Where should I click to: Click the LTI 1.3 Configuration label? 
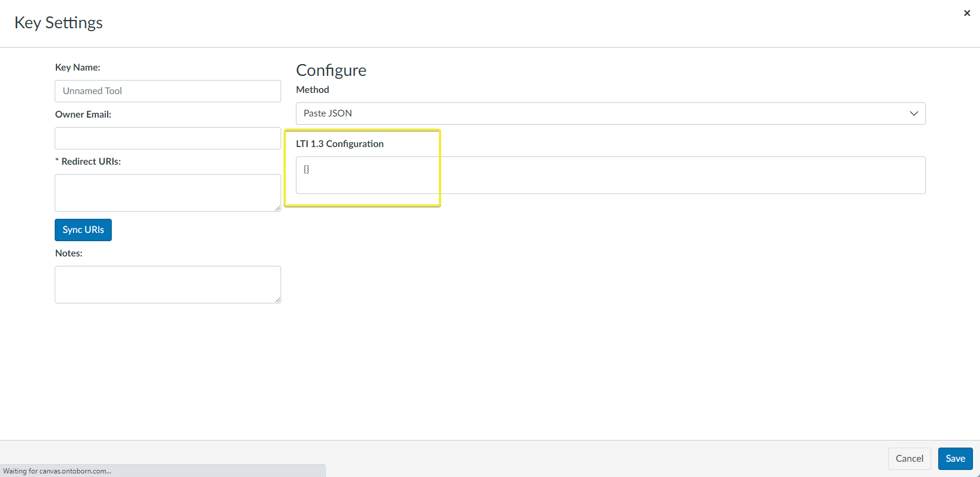339,144
